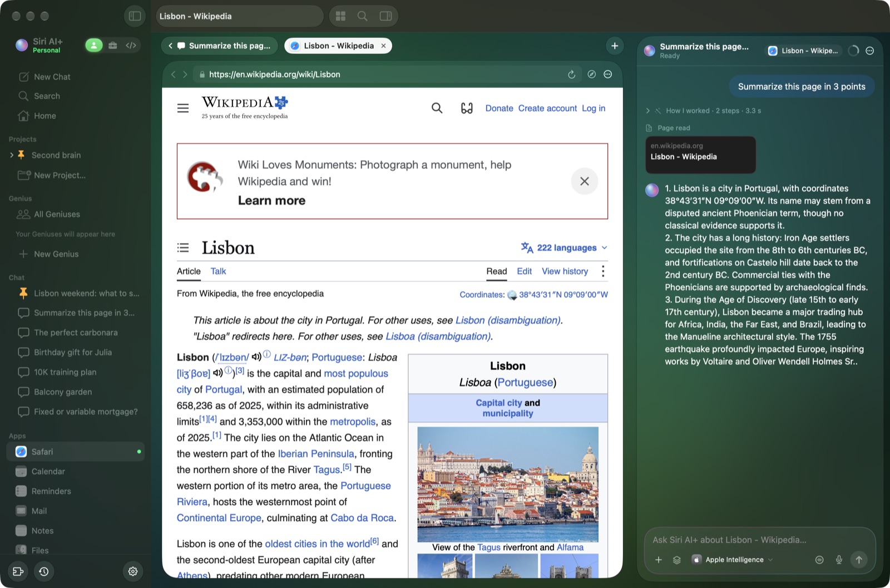Dismiss the Wiki Loves Monuments banner
The height and width of the screenshot is (588, 890).
(x=585, y=181)
